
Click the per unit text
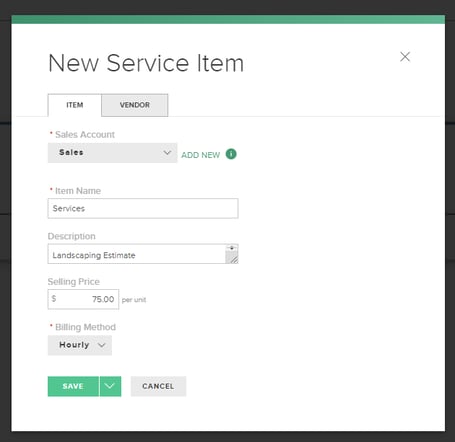[x=134, y=300]
